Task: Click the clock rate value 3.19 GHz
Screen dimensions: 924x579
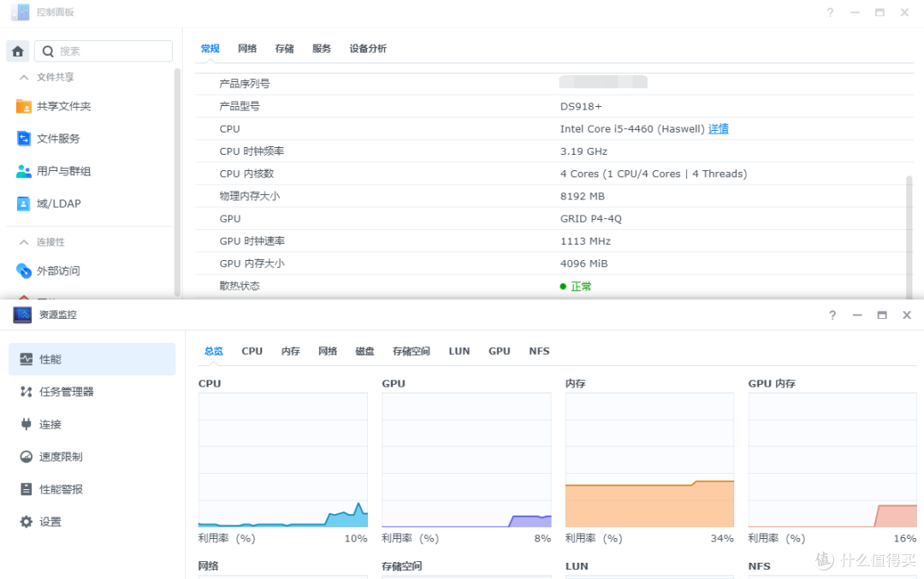Action: point(583,151)
